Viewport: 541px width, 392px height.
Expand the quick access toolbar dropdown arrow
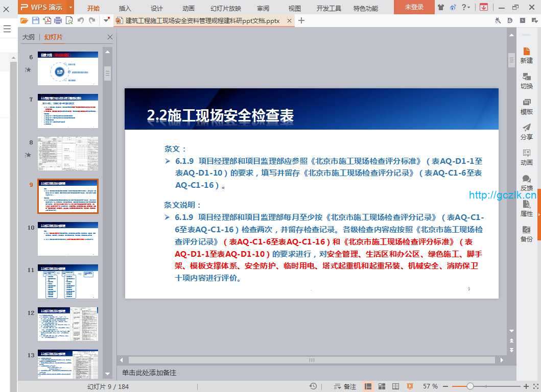[106, 20]
